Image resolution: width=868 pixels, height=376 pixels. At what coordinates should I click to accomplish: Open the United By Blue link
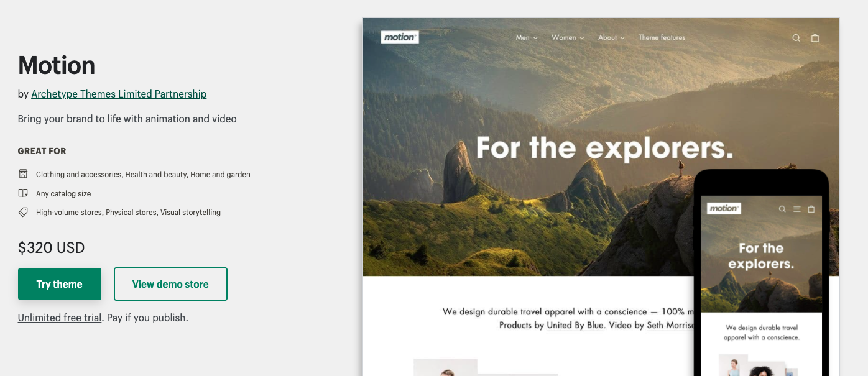pyautogui.click(x=575, y=325)
